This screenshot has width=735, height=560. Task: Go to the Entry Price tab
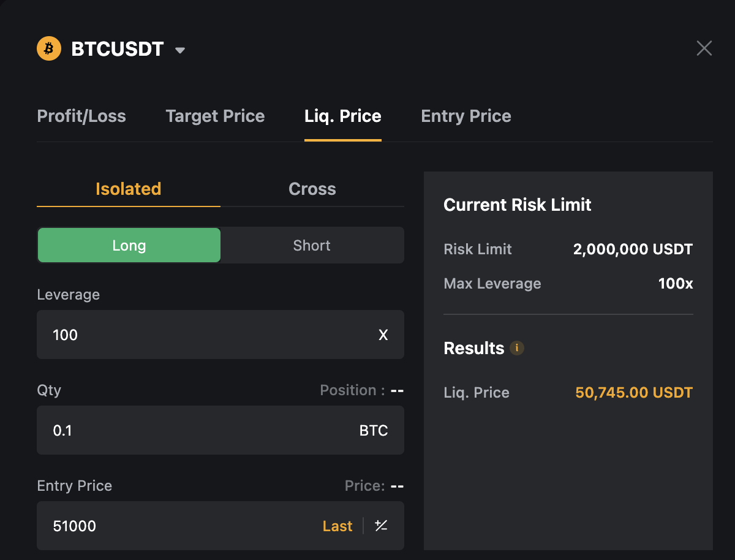point(466,116)
